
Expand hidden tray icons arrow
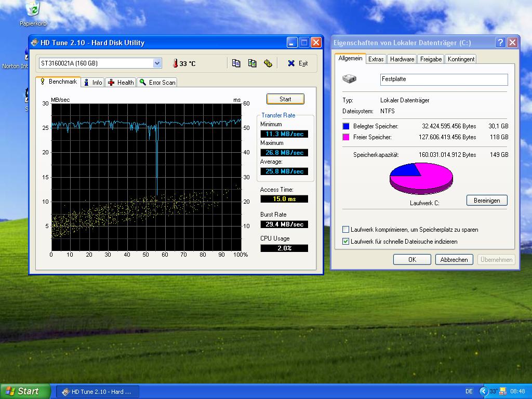[483, 391]
